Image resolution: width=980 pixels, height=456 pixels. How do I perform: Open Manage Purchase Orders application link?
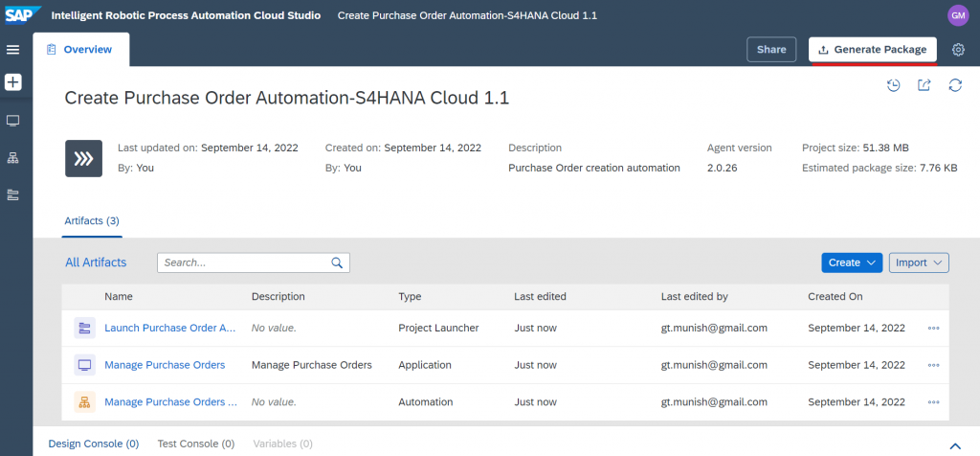click(165, 365)
